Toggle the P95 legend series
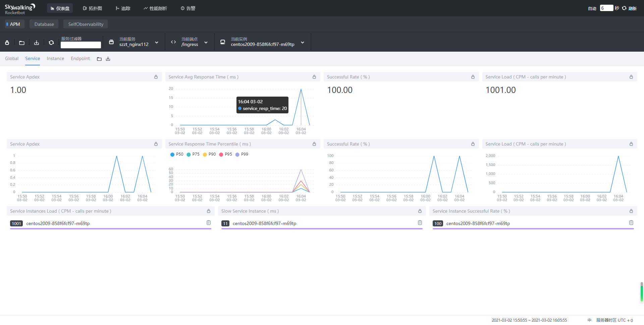 225,154
